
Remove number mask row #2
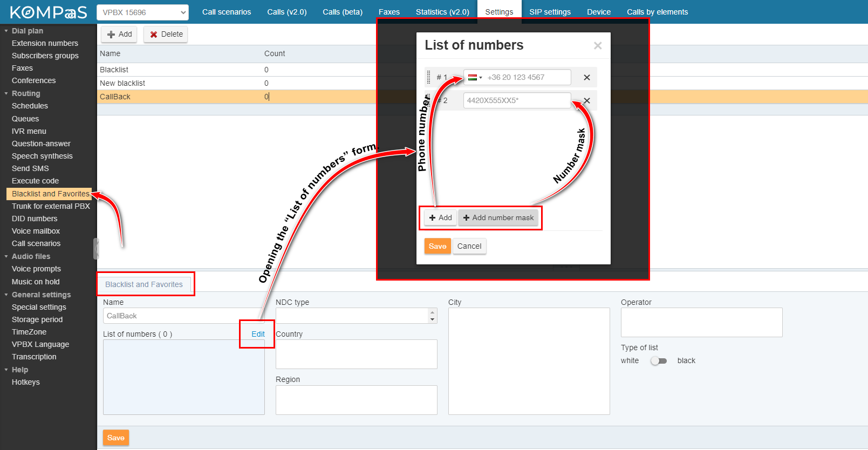click(587, 101)
